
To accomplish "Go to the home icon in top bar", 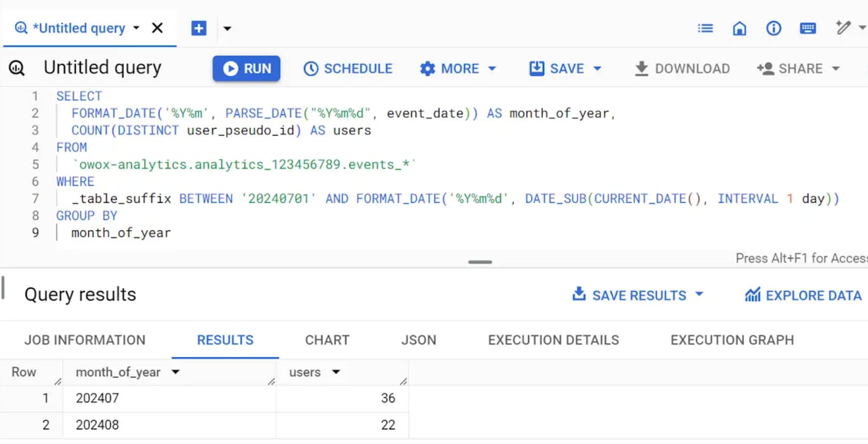I will [740, 28].
